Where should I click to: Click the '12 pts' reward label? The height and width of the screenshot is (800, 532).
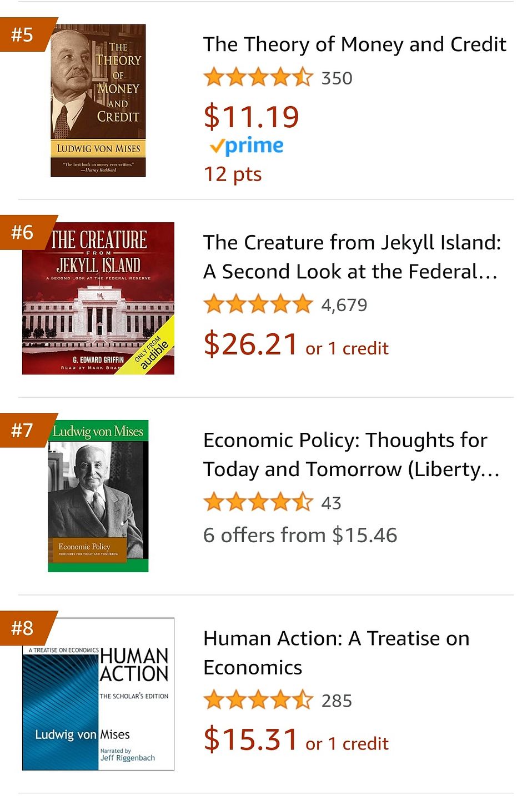pos(233,174)
